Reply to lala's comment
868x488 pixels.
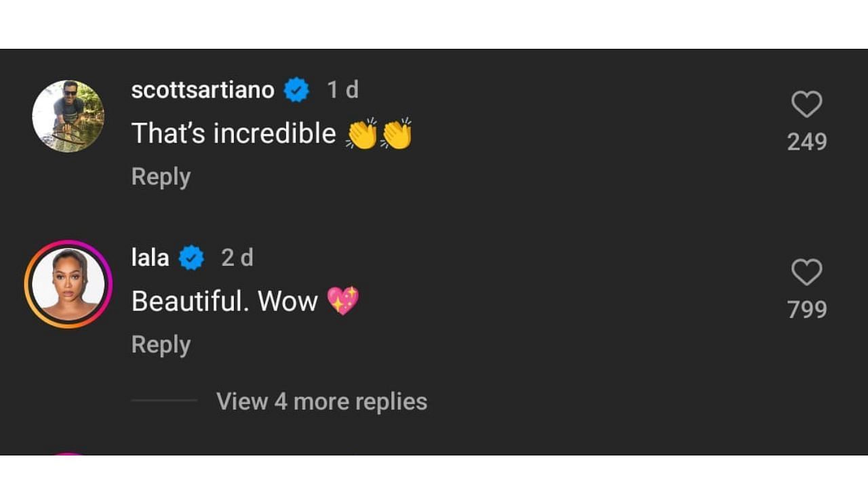click(x=161, y=345)
